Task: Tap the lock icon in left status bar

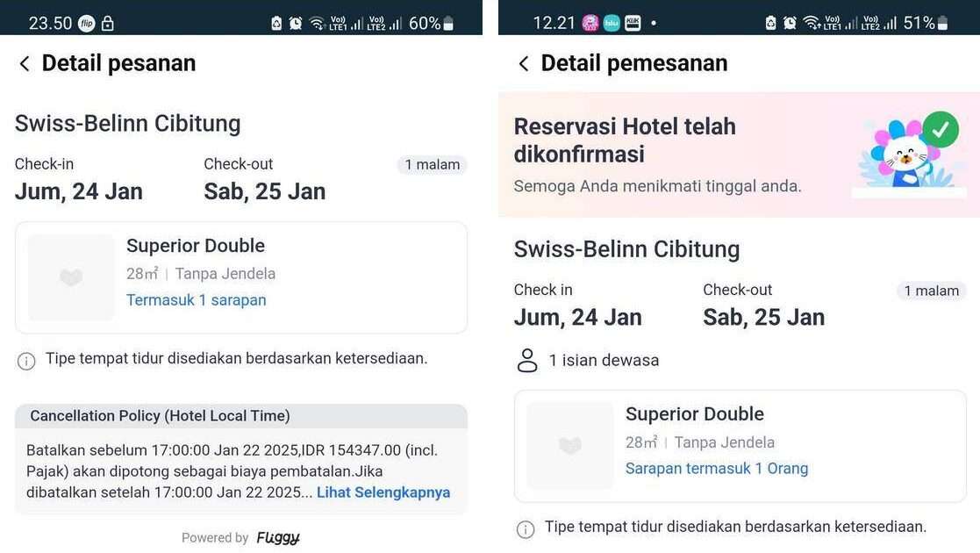Action: [108, 24]
